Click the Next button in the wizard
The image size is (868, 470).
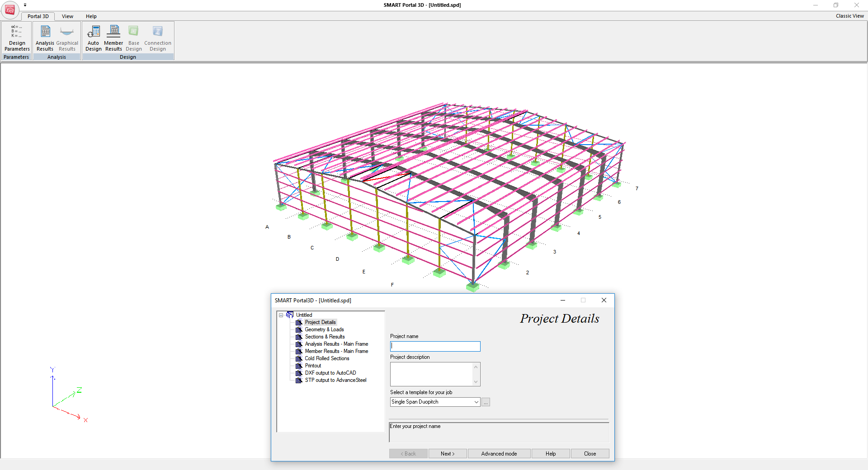[x=448, y=454]
